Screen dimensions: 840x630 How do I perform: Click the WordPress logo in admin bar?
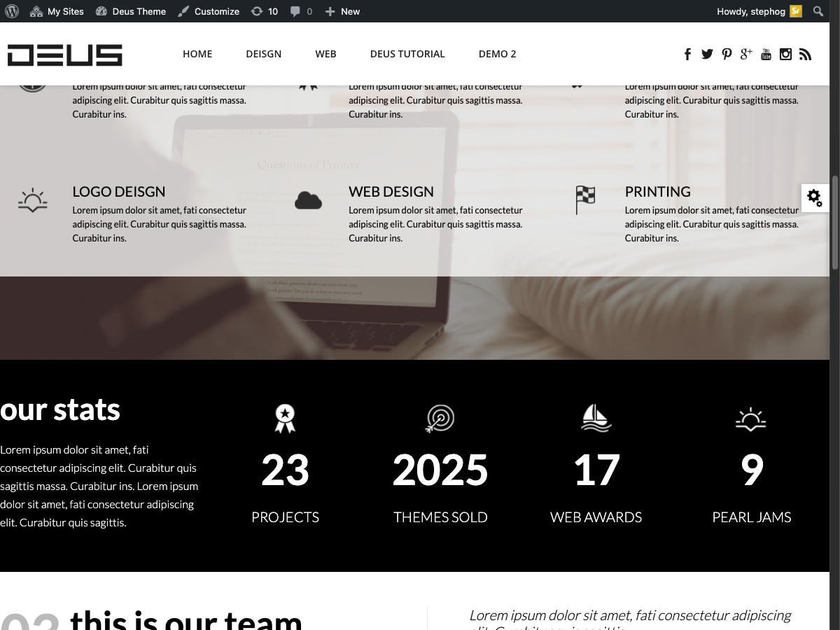coord(12,11)
